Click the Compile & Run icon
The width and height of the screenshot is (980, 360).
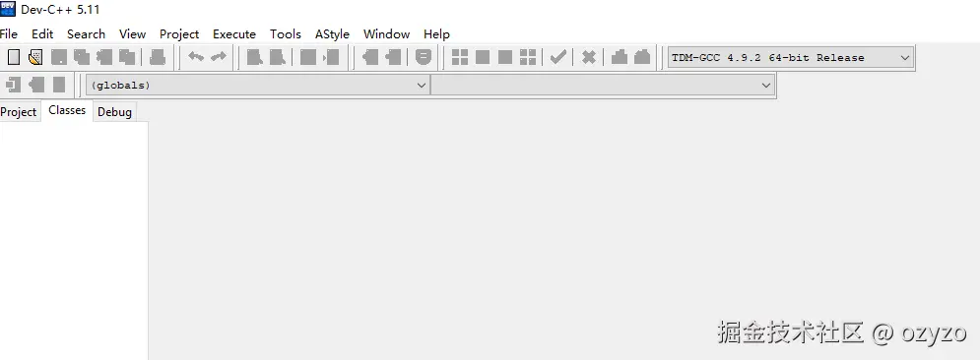(505, 57)
